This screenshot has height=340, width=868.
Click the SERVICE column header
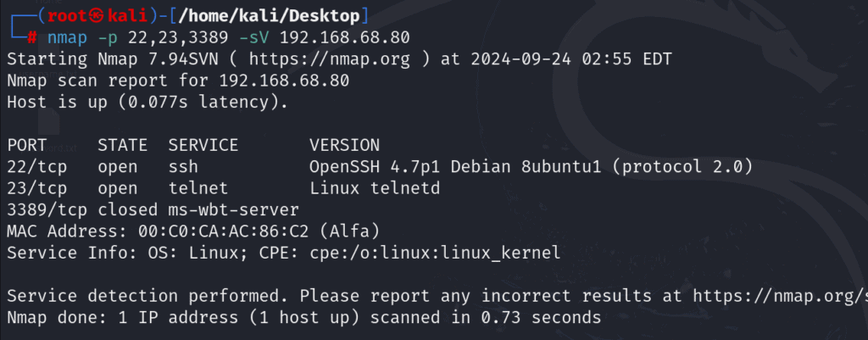(x=203, y=145)
